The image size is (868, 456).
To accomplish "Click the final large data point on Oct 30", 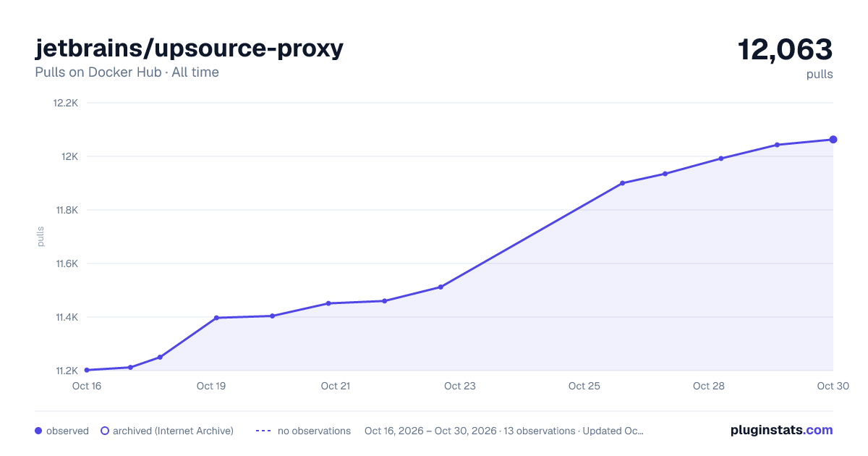I will click(x=833, y=140).
